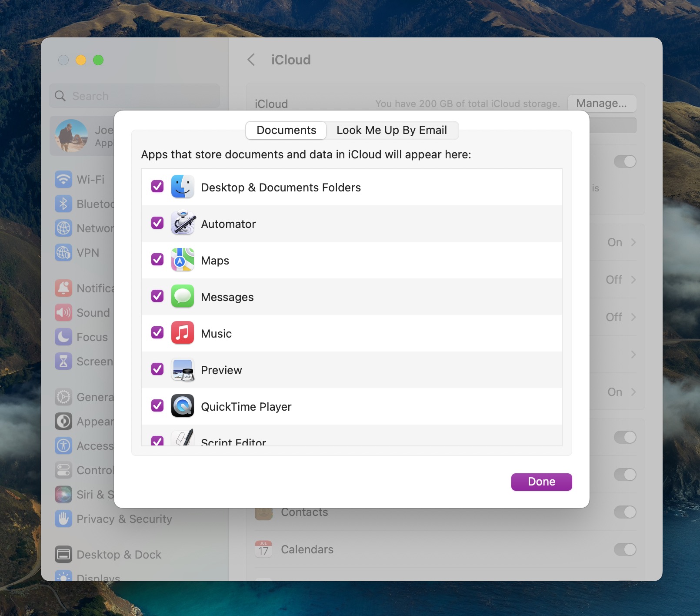Click the Wi-Fi label in the sidebar
This screenshot has width=700, height=616.
point(90,180)
